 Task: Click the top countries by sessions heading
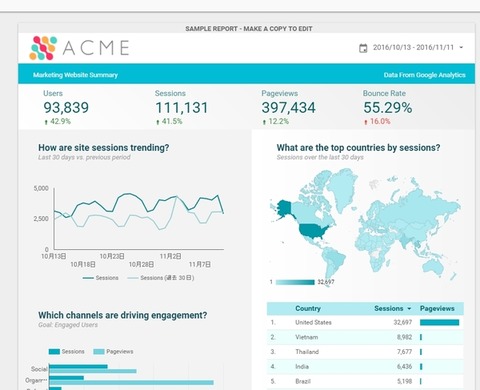pos(358,147)
